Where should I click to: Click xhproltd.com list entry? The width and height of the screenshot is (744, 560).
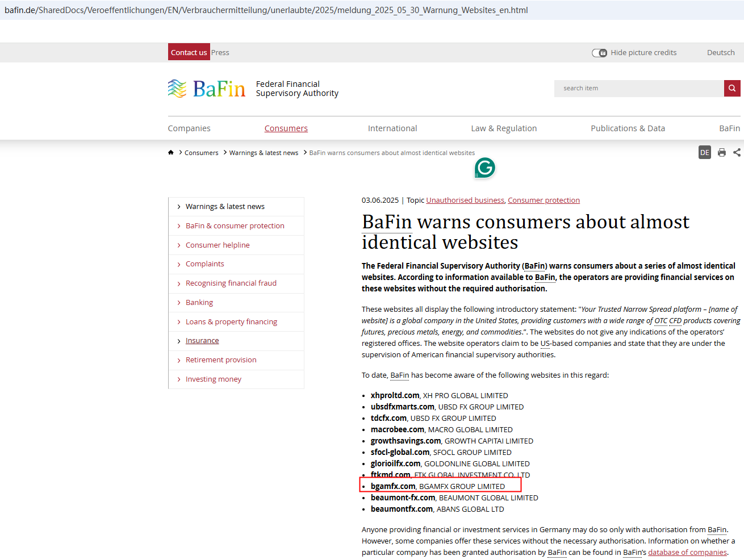point(440,395)
